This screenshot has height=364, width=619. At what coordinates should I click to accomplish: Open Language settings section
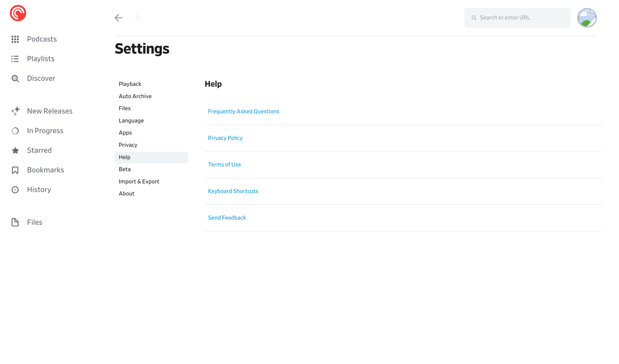pyautogui.click(x=151, y=121)
